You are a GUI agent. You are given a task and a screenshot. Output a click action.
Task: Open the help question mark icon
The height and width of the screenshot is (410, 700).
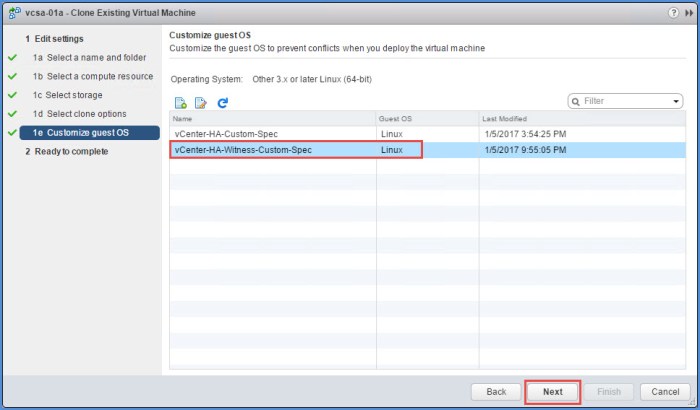673,13
